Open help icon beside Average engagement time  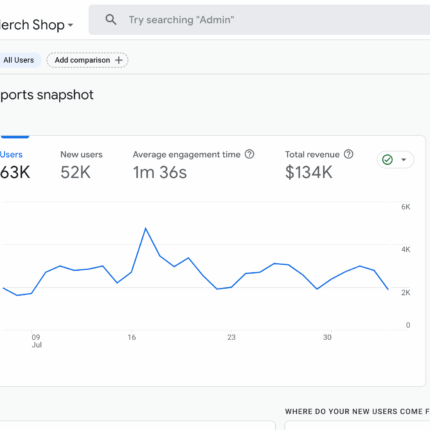coord(249,154)
